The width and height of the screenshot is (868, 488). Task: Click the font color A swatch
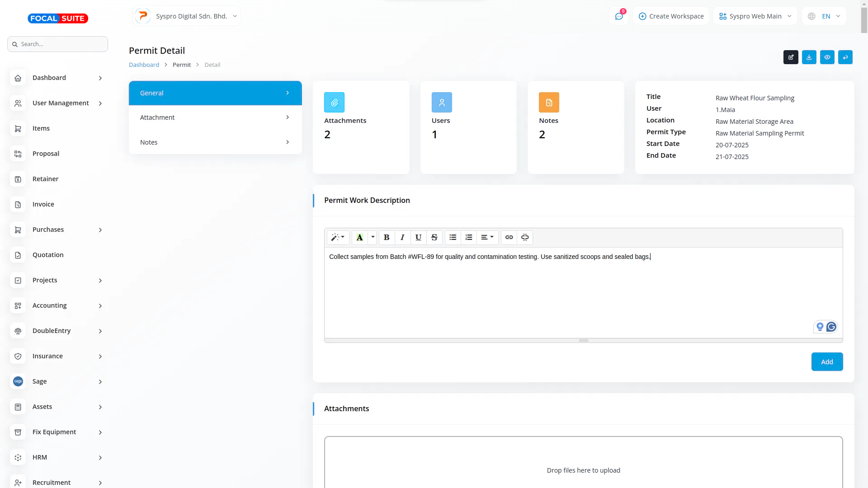point(360,237)
